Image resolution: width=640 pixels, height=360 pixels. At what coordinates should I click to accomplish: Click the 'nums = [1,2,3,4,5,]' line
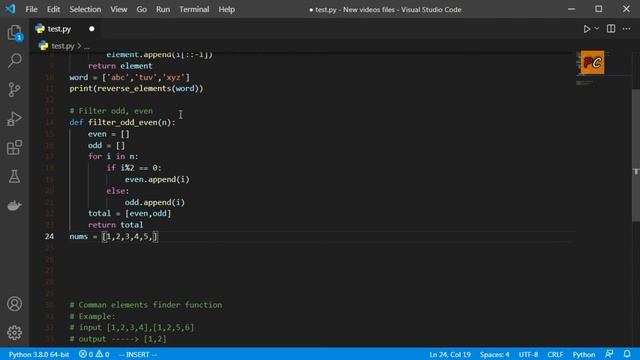[x=113, y=236]
